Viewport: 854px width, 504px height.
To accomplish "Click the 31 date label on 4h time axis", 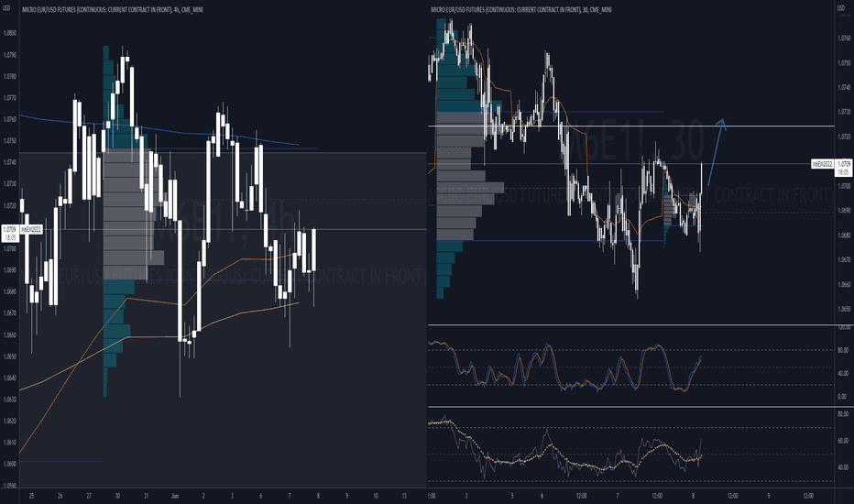I will tap(146, 496).
